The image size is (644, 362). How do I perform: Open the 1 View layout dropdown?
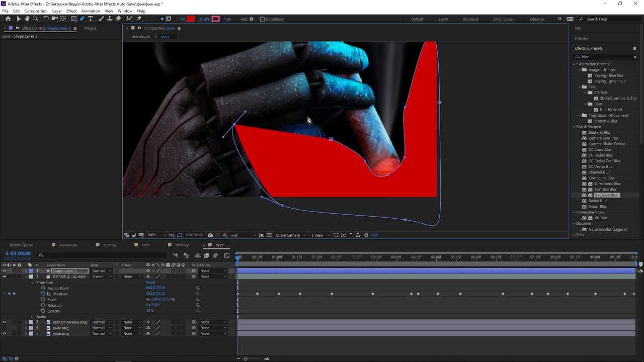(320, 235)
